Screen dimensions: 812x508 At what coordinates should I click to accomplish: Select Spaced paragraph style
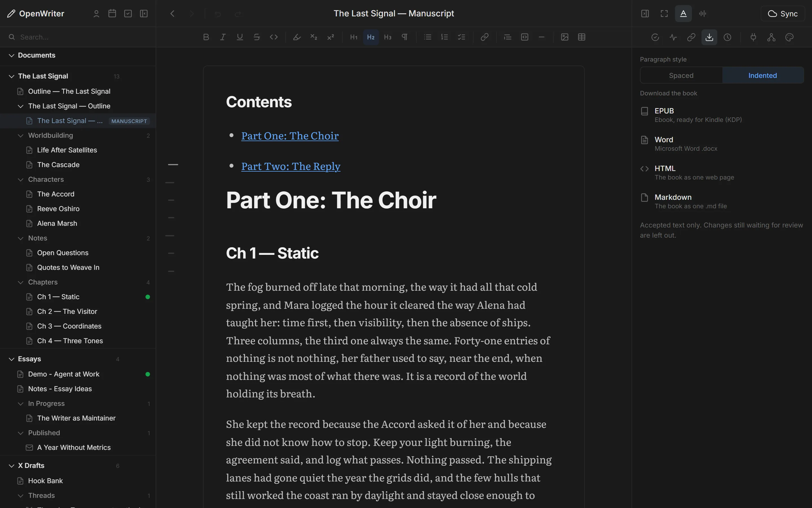pos(681,75)
